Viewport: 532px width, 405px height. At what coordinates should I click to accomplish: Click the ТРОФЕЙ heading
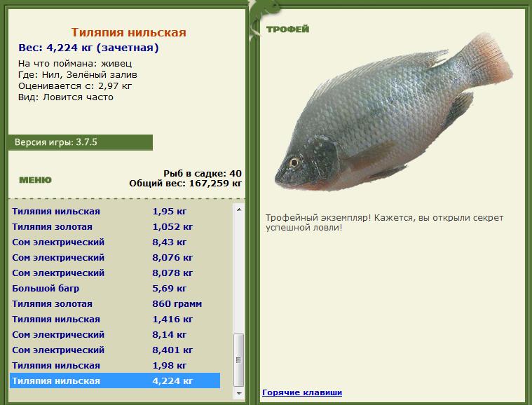click(287, 29)
